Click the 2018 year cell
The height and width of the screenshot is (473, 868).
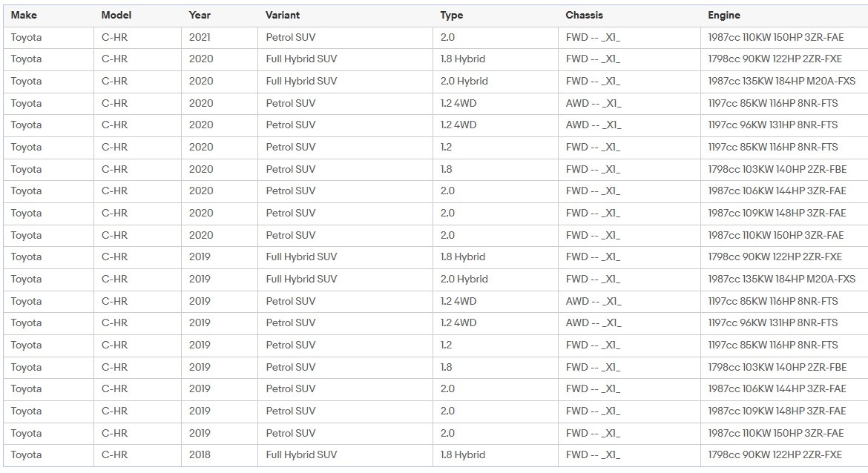click(x=200, y=454)
